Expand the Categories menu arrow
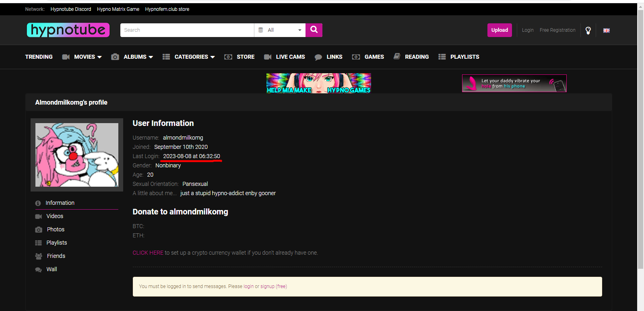Image resolution: width=644 pixels, height=311 pixels. point(213,57)
